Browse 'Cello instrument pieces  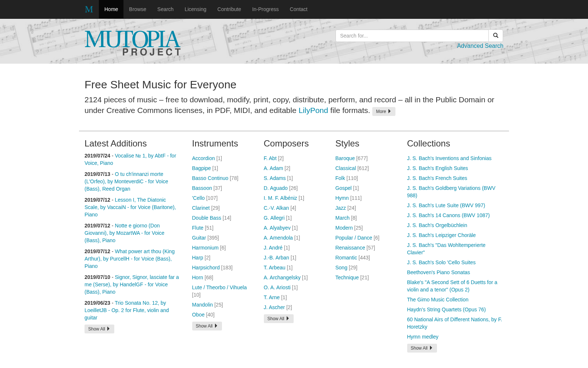tap(198, 198)
